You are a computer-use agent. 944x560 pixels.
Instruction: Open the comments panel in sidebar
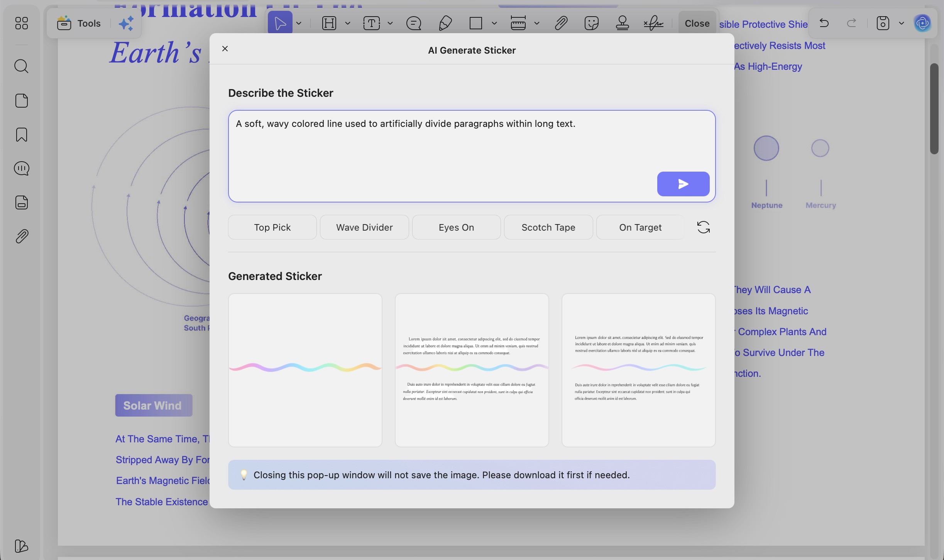tap(21, 169)
